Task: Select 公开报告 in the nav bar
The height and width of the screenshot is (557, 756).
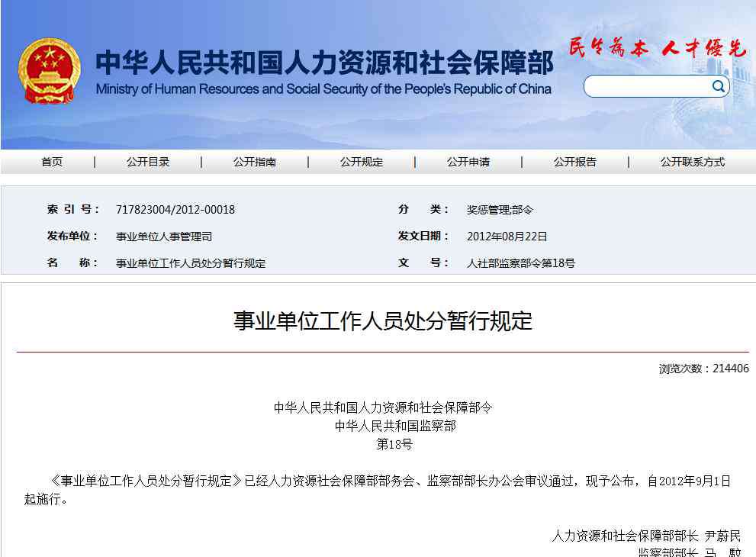Action: coord(575,162)
